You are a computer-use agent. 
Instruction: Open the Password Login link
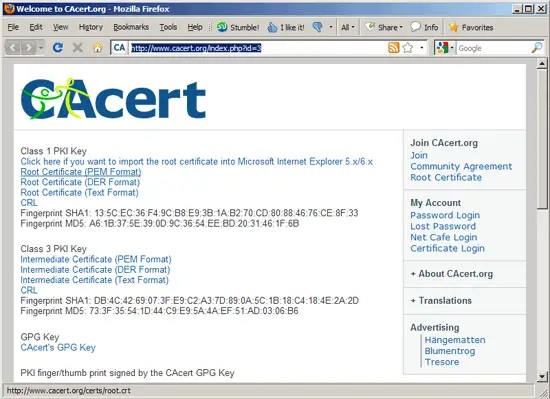[445, 215]
